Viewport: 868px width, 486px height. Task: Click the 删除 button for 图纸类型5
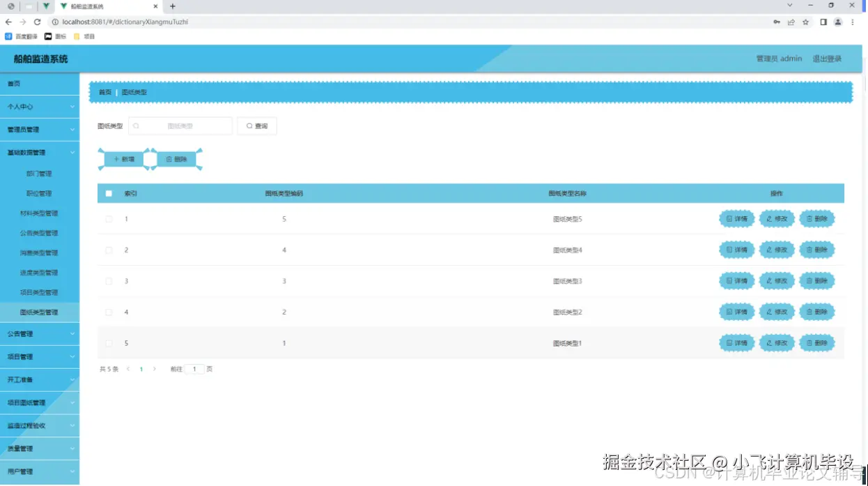pyautogui.click(x=817, y=219)
